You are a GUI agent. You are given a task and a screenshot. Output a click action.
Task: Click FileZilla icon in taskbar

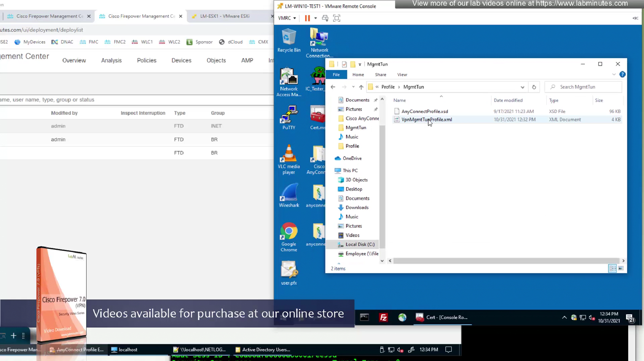pyautogui.click(x=383, y=317)
